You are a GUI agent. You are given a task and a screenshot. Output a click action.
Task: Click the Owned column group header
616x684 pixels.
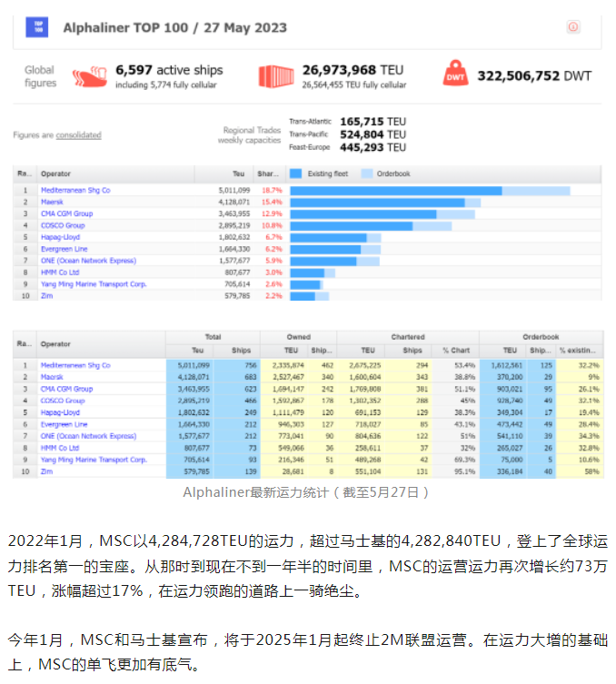298,337
